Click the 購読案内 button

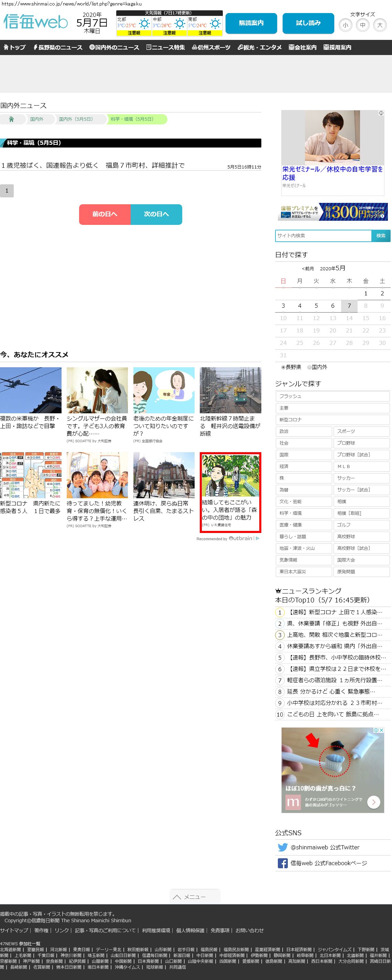click(251, 23)
